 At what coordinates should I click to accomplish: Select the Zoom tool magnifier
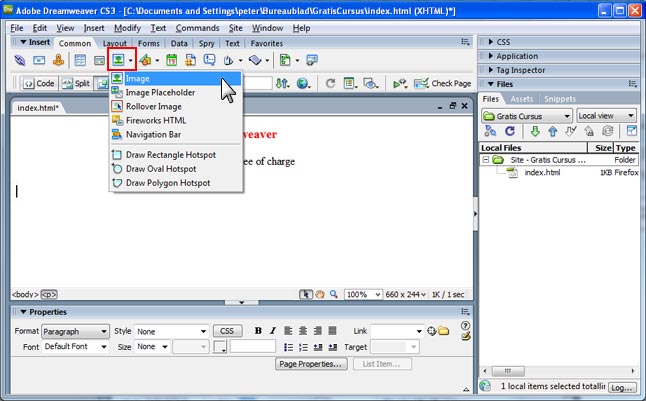[x=334, y=294]
